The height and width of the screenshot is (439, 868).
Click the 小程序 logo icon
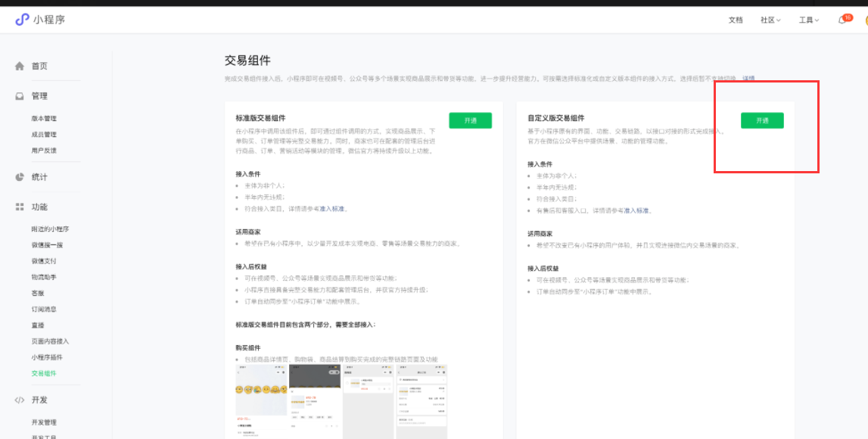point(22,20)
